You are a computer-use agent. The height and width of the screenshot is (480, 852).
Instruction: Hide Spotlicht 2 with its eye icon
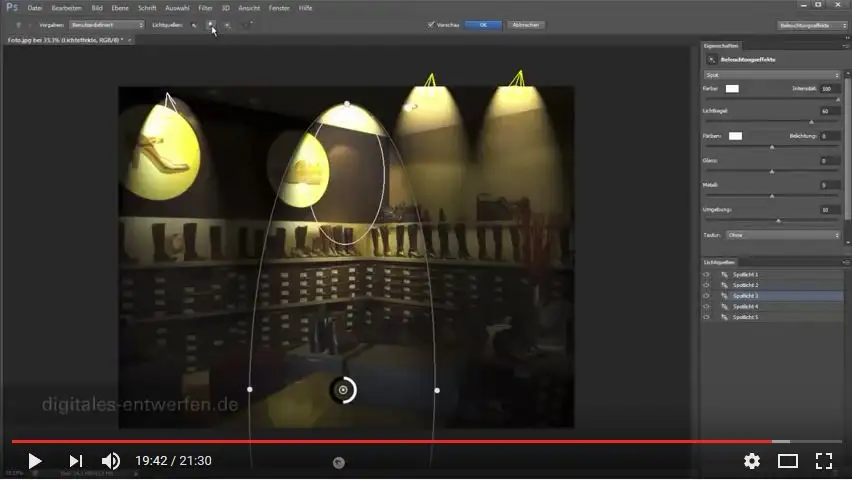[706, 285]
